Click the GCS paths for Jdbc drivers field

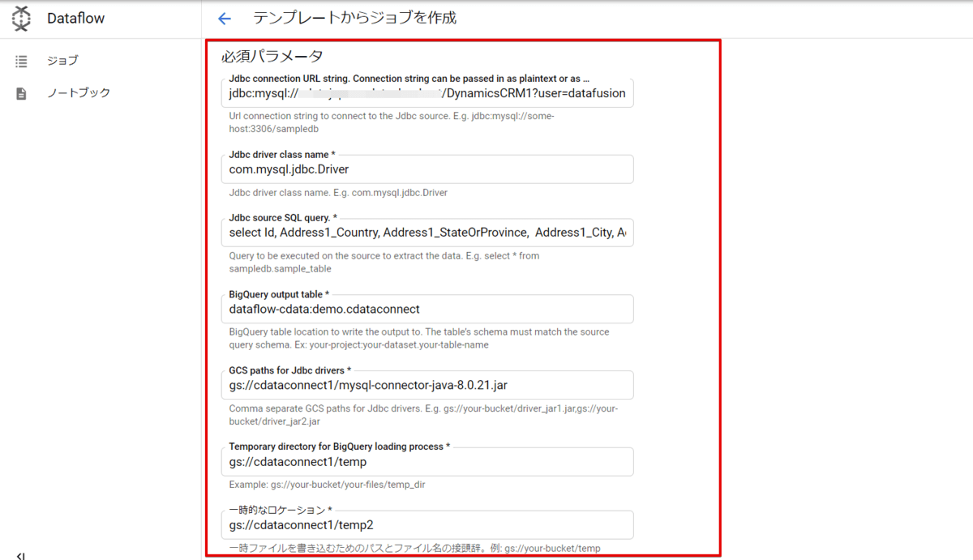coord(427,384)
